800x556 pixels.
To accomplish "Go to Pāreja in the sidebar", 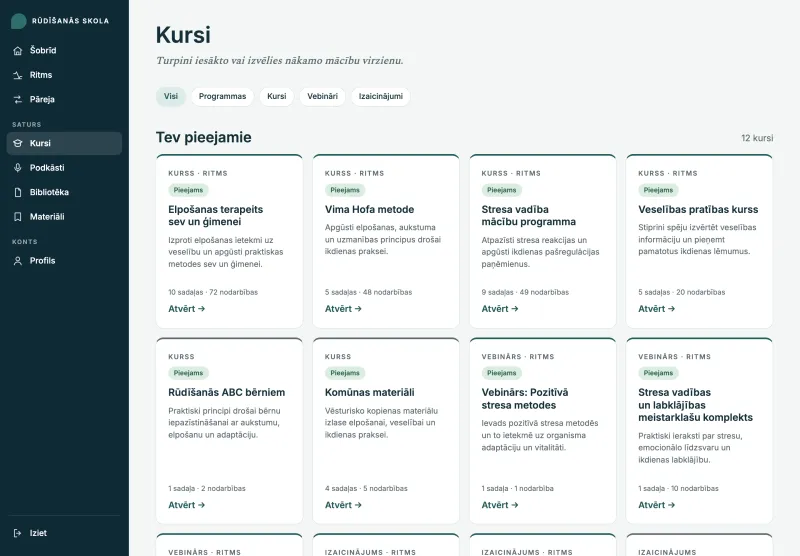I will tap(64, 99).
